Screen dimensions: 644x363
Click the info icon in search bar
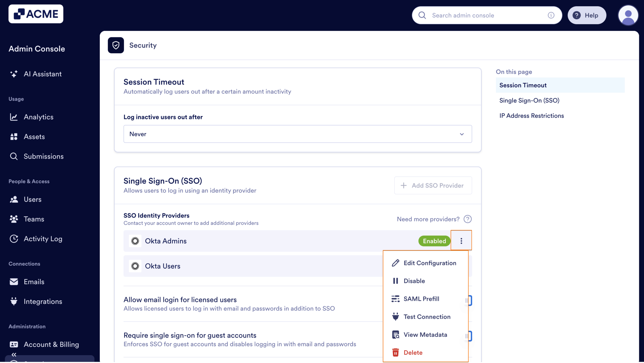point(551,15)
